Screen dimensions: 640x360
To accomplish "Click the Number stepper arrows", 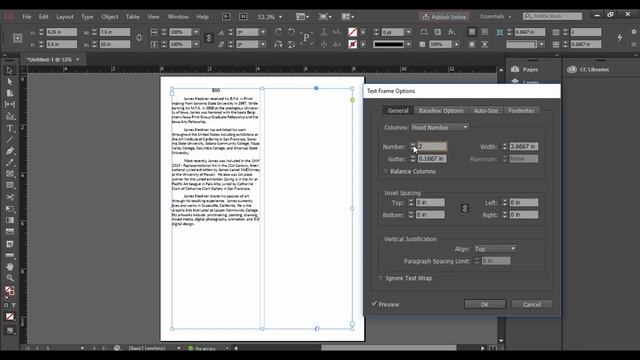I will pyautogui.click(x=412, y=146).
